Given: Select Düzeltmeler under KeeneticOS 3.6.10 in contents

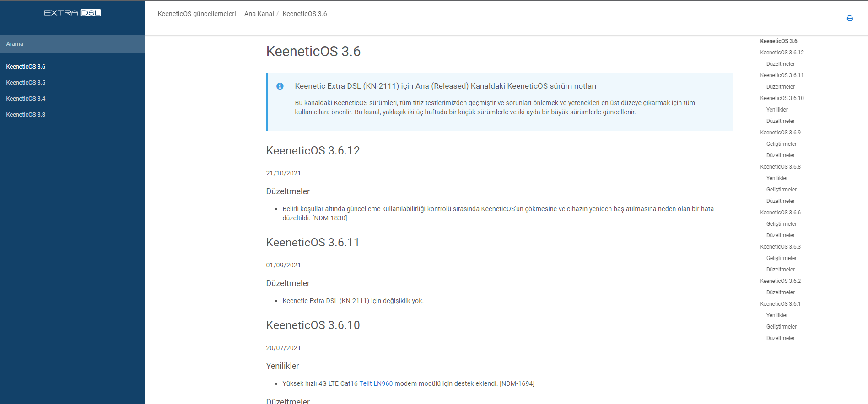Looking at the screenshot, I should click(x=780, y=121).
